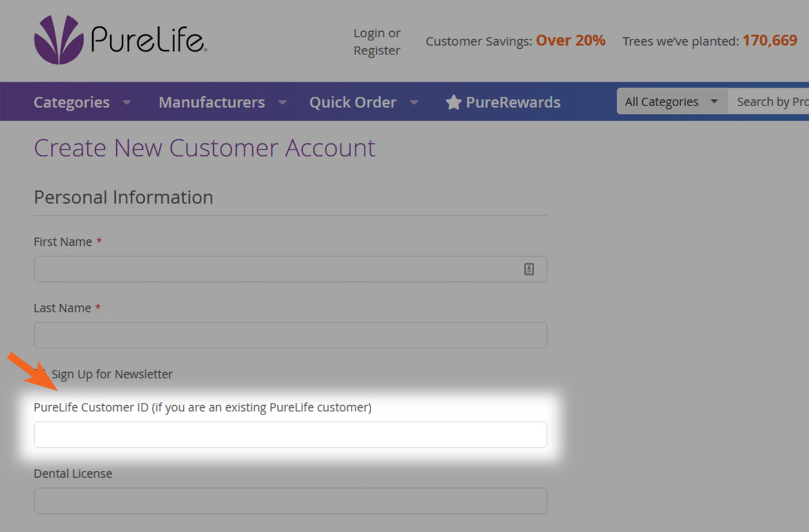Click the 'Personal Information' section heading
This screenshot has height=532, width=809.
pyautogui.click(x=123, y=198)
